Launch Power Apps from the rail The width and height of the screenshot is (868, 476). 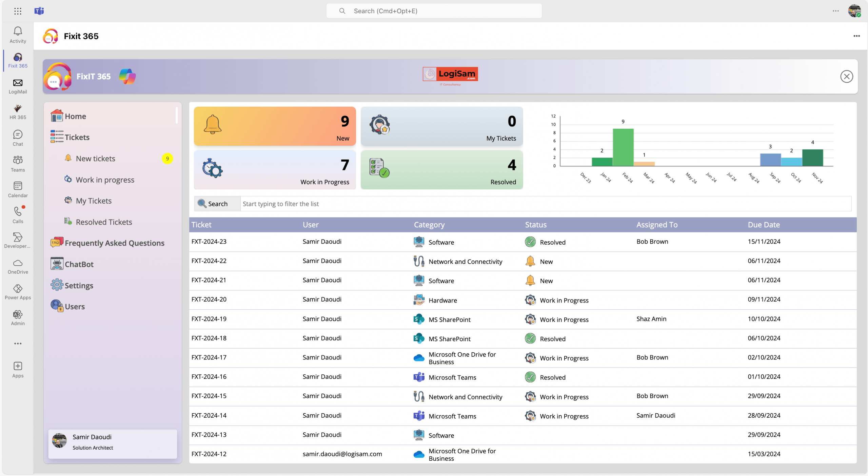pyautogui.click(x=18, y=292)
